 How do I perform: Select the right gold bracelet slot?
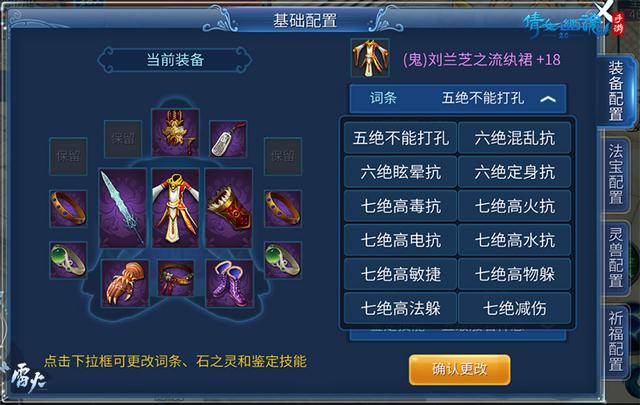[x=283, y=208]
